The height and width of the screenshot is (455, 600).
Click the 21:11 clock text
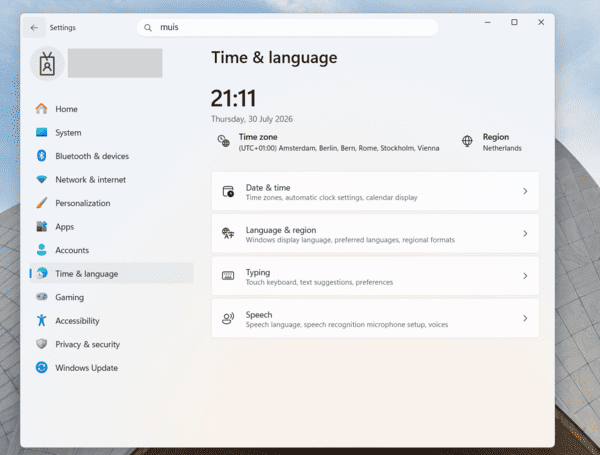(233, 98)
